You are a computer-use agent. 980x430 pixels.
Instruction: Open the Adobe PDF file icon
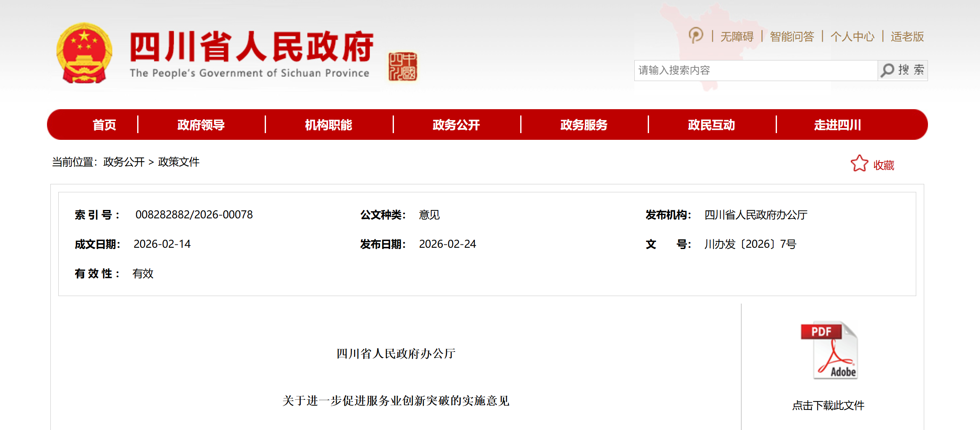[829, 351]
